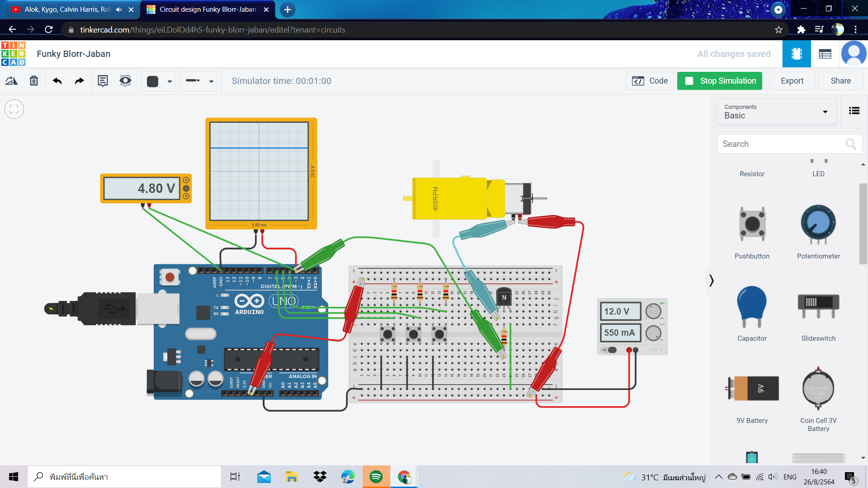868x488 pixels.
Task: Click the third breadboard pushbutton
Action: (439, 334)
